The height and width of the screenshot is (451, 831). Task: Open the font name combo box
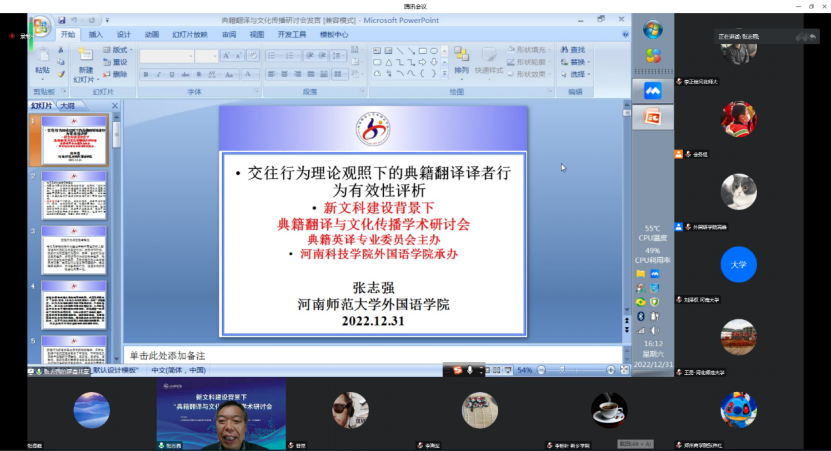point(166,56)
